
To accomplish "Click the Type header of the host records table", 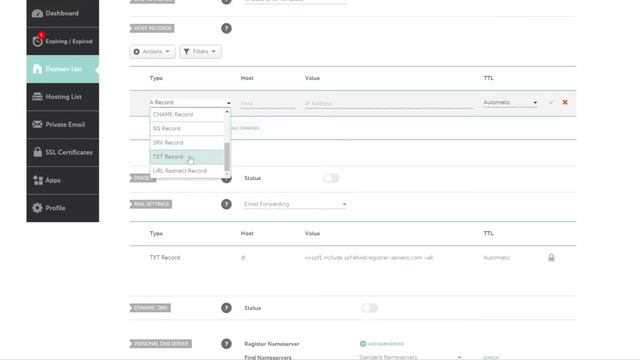I will [x=156, y=78].
